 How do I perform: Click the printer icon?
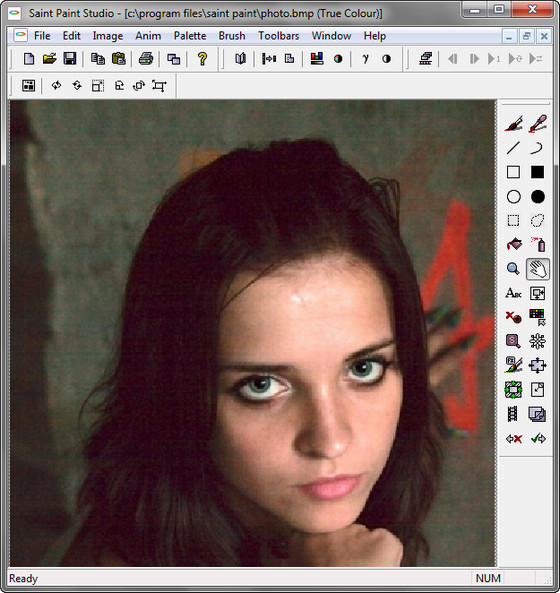coord(146,59)
